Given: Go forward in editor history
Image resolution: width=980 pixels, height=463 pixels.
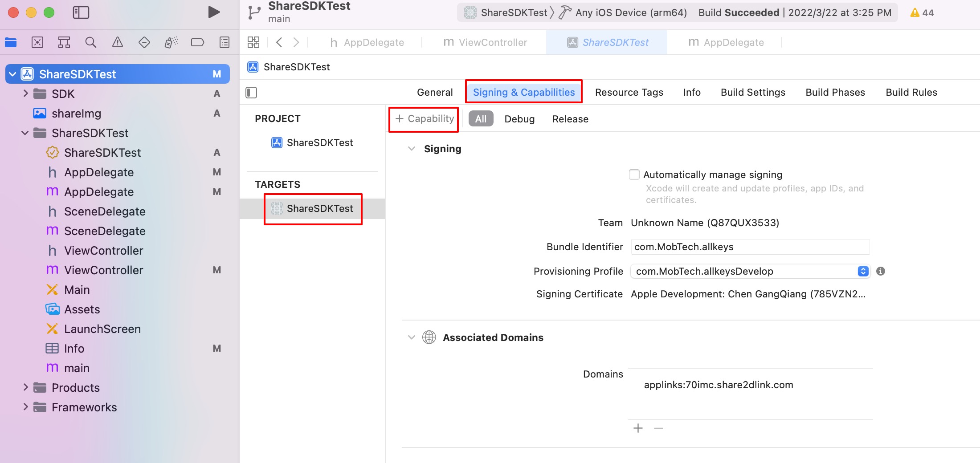Looking at the screenshot, I should (x=296, y=42).
